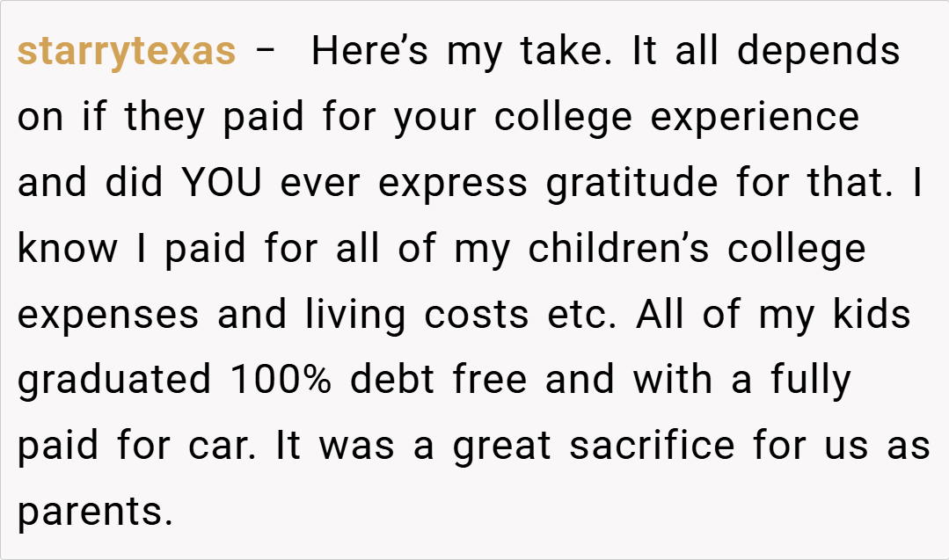Click the word "expenses" in the comment
The image size is (949, 560).
pos(108,316)
